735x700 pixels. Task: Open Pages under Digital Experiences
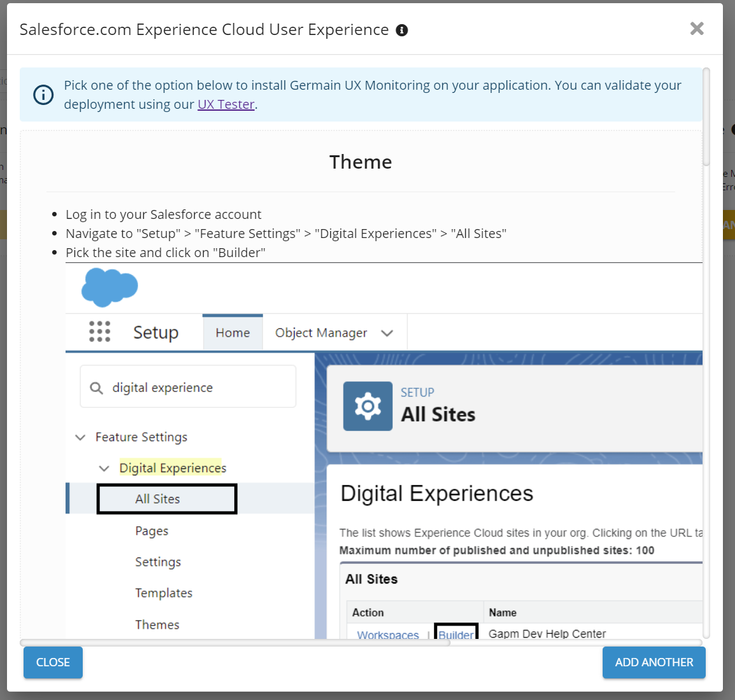click(x=151, y=531)
